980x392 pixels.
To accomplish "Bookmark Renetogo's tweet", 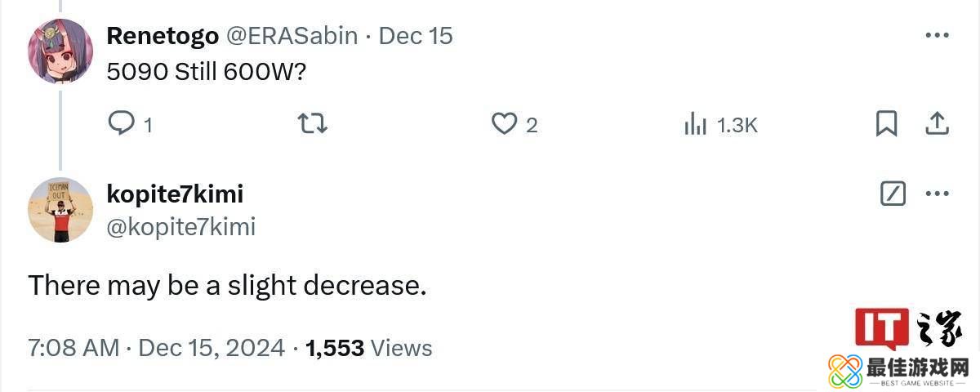I will click(x=886, y=124).
